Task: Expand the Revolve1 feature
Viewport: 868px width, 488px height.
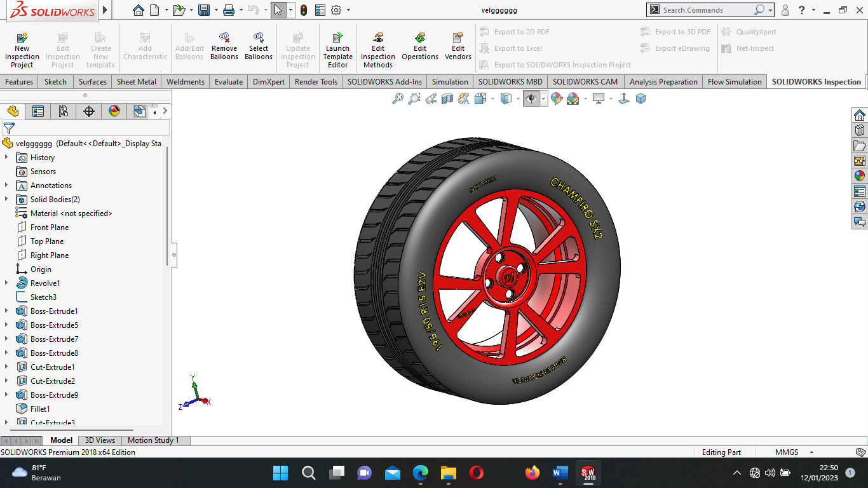Action: 6,283
